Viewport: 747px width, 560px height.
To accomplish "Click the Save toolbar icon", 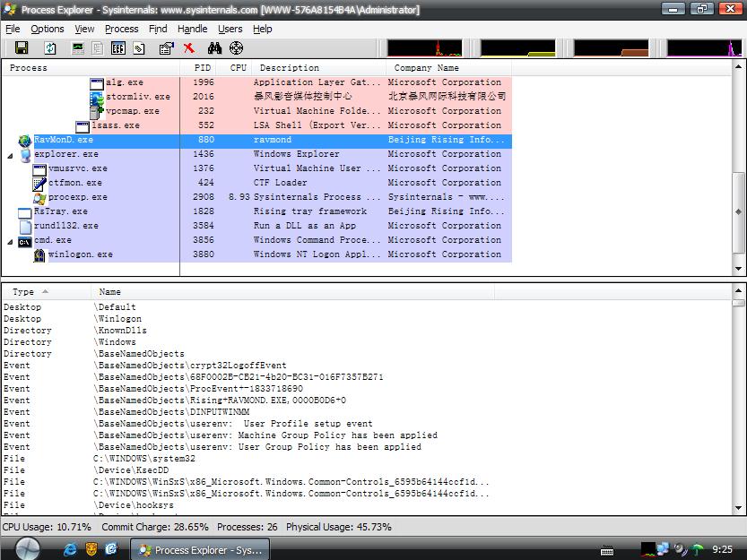I will coord(22,48).
